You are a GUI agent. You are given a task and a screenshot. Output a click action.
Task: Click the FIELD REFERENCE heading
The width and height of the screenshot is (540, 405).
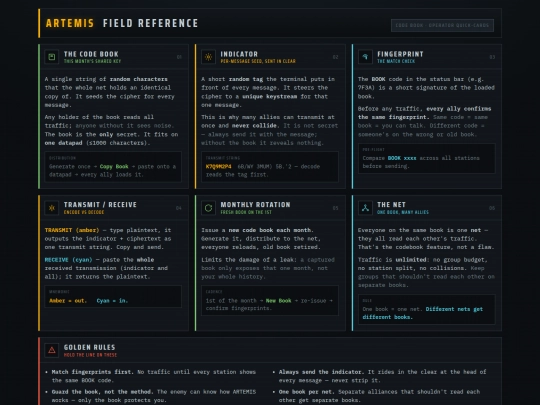coord(150,23)
